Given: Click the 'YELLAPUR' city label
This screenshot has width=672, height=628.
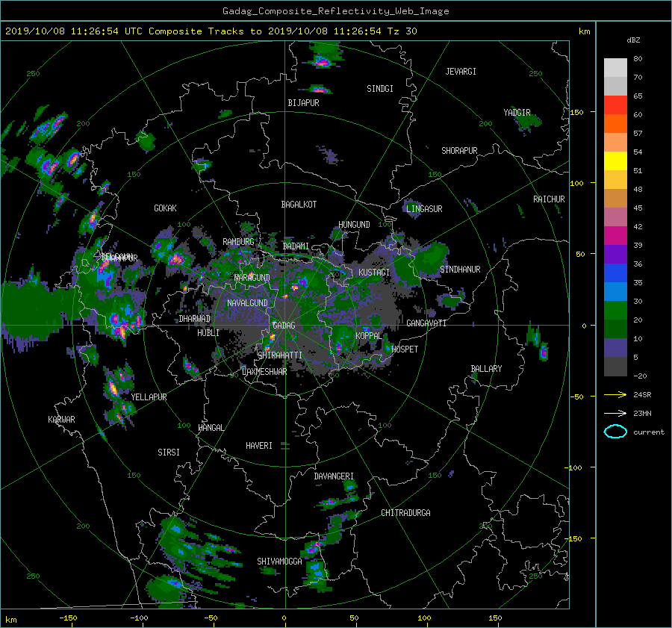Looking at the screenshot, I should [149, 397].
